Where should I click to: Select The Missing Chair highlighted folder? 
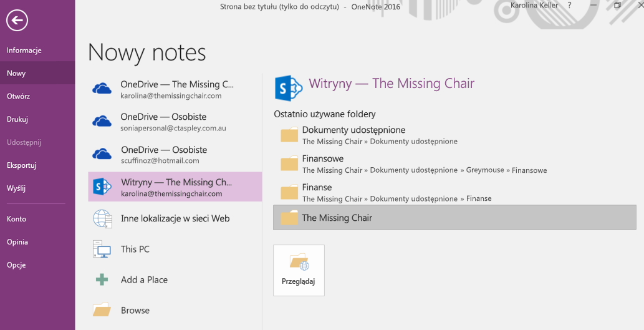454,217
